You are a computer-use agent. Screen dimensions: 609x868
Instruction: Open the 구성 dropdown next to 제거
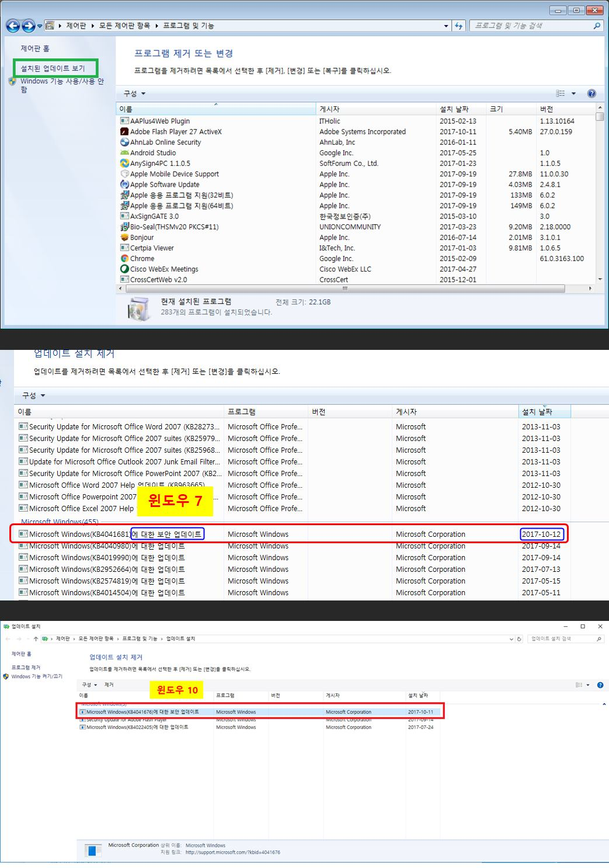coord(89,685)
